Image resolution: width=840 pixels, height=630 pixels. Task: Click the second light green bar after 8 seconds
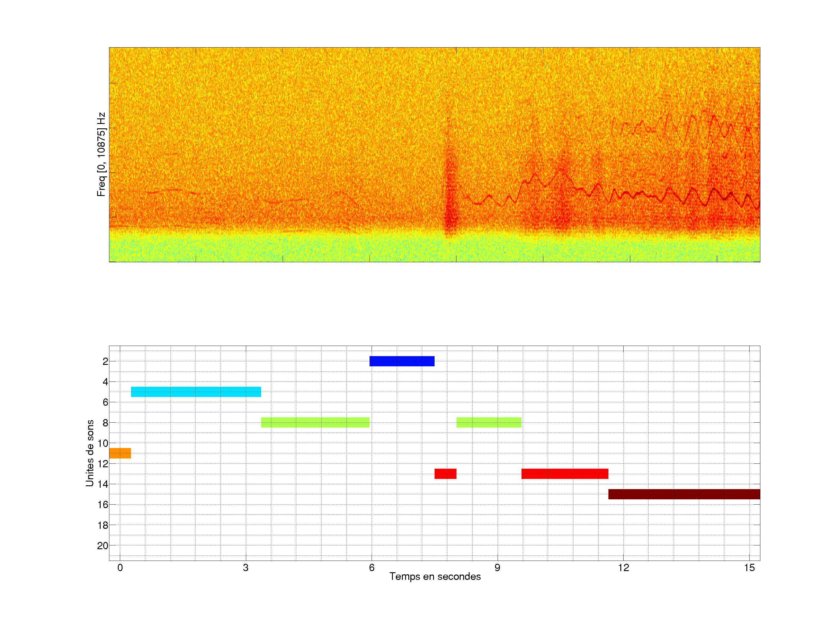(x=489, y=422)
